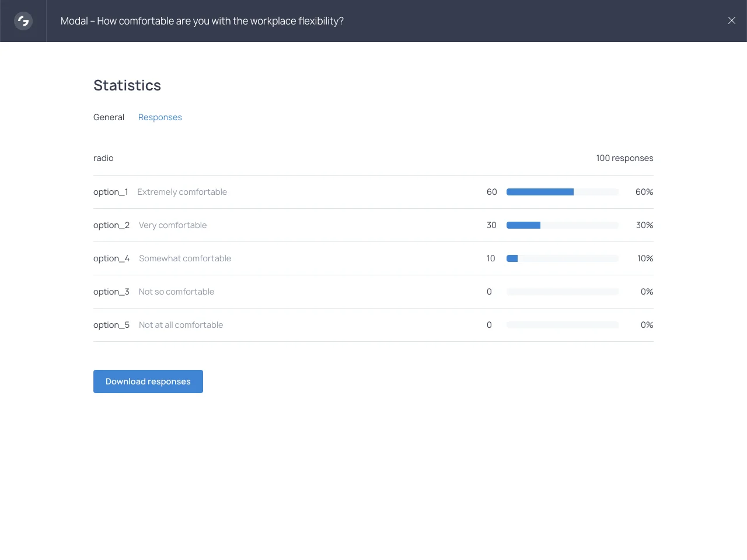Click the Not at all comfortable empty bar
The width and height of the screenshot is (747, 560).
[x=563, y=325]
